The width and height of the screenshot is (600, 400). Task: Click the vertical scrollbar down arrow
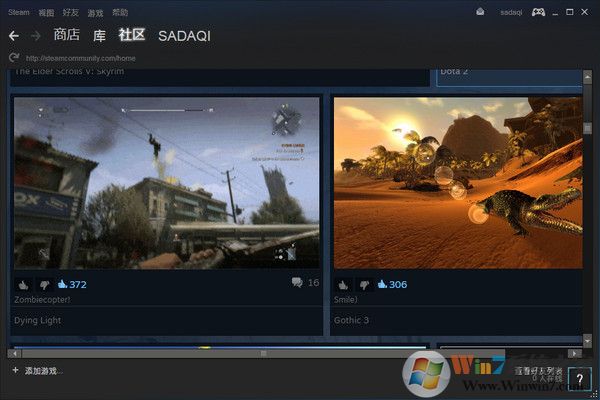click(x=587, y=340)
